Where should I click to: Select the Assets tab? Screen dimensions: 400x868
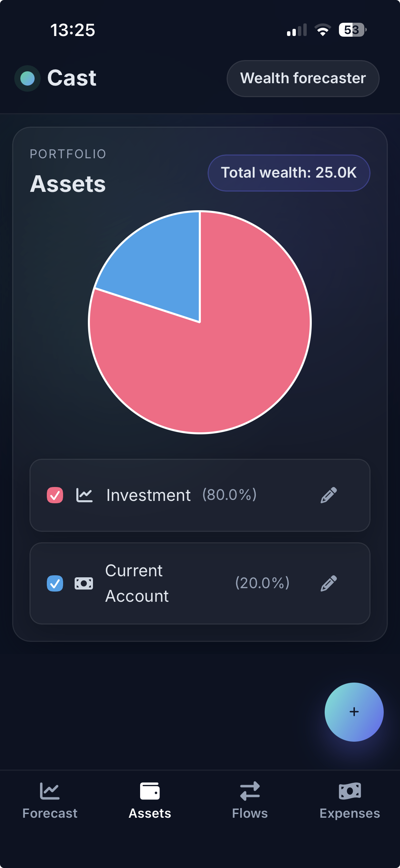tap(150, 799)
